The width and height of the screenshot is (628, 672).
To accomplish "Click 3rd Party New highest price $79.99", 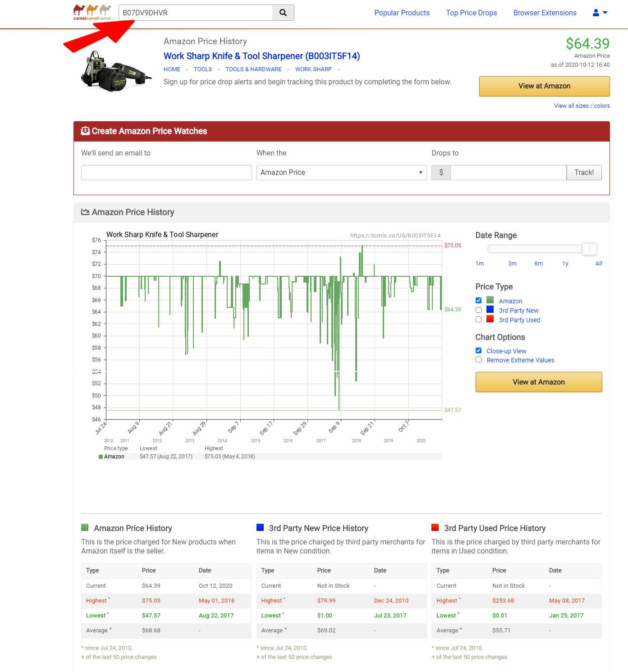I will click(326, 601).
